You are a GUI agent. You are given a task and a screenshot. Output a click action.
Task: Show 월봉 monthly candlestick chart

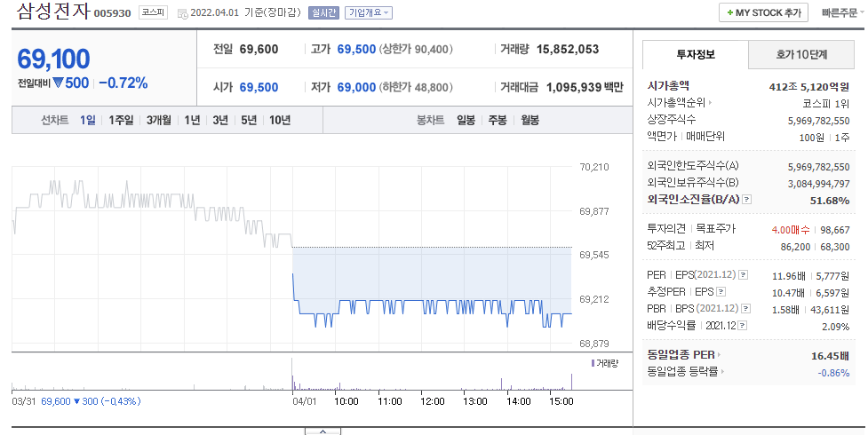pyautogui.click(x=530, y=120)
